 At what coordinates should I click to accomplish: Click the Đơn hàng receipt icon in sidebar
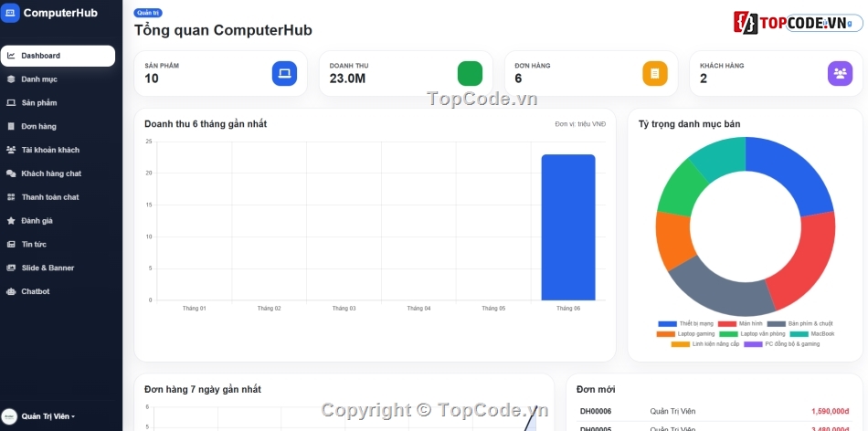coord(11,126)
